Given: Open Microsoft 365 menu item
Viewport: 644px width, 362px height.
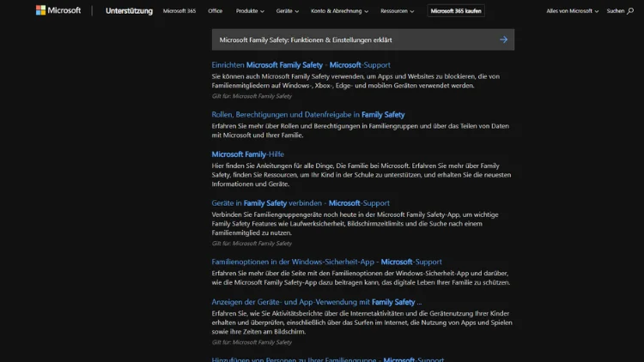Looking at the screenshot, I should click(x=179, y=11).
